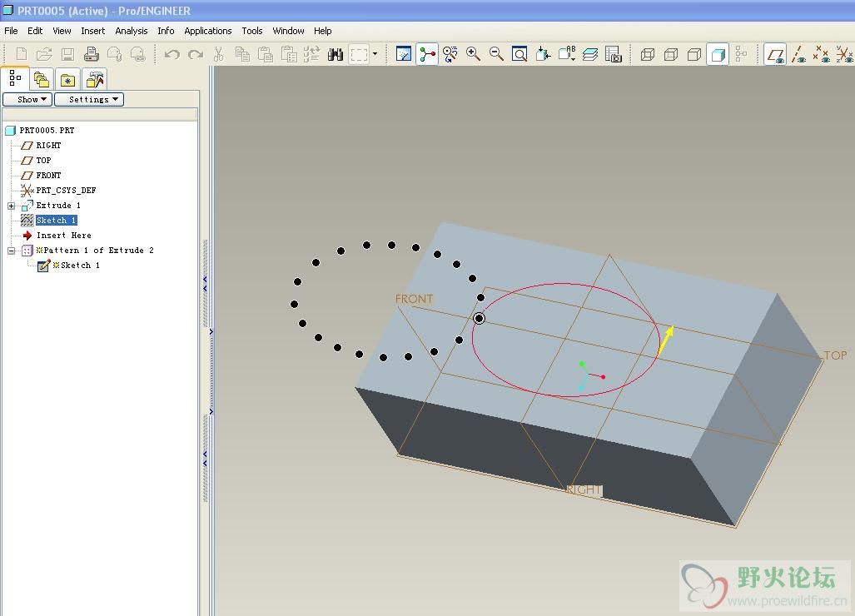This screenshot has width=855, height=616.
Task: Switch to Hidden Line display
Action: (x=671, y=54)
